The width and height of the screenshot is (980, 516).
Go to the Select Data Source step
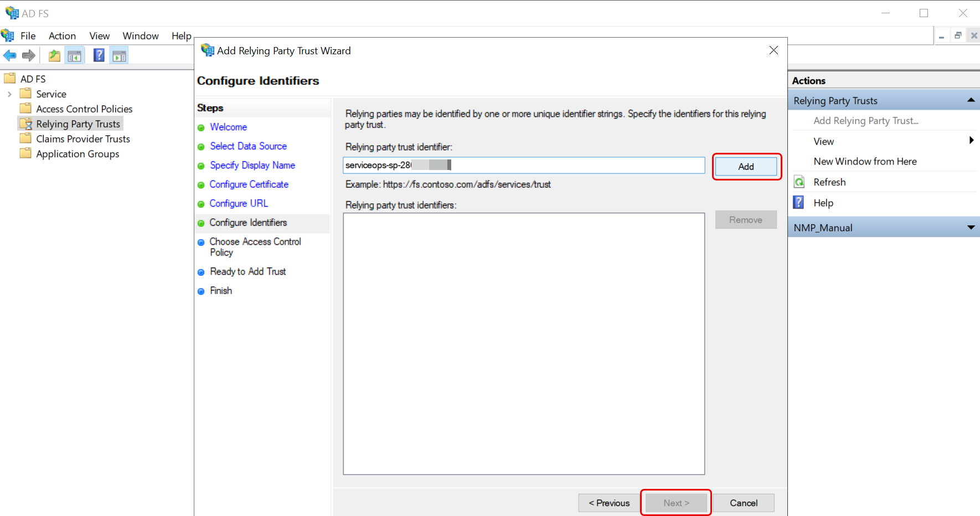(248, 146)
